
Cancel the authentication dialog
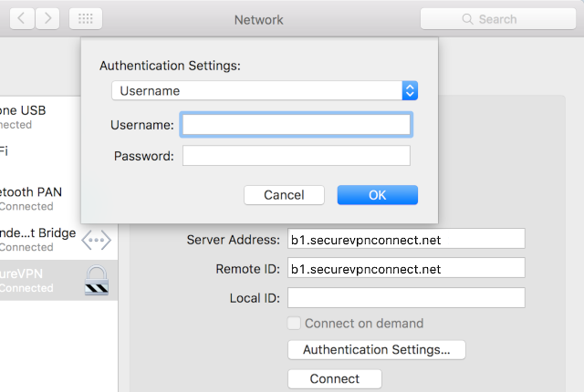[284, 195]
